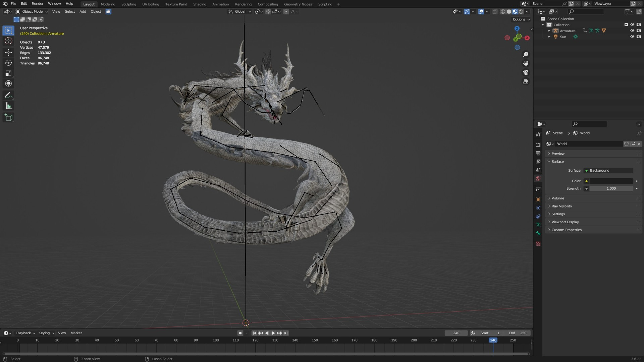Screen dimensions: 644x362
Task: Disable Armature in renders camera icon
Action: click(x=639, y=31)
